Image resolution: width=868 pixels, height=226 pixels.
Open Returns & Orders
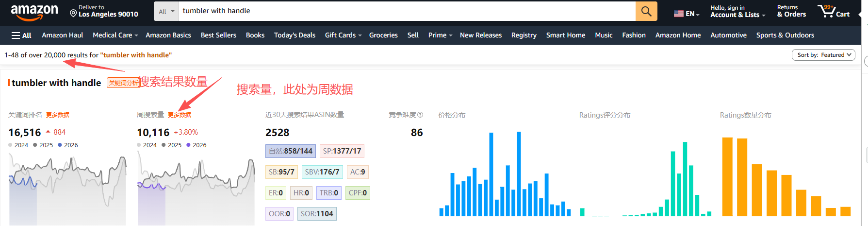click(791, 11)
